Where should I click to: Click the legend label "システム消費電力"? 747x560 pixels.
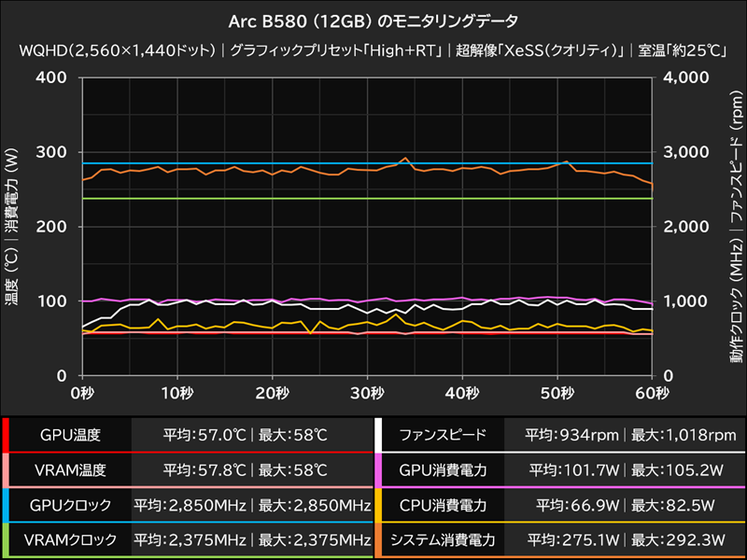(443, 539)
